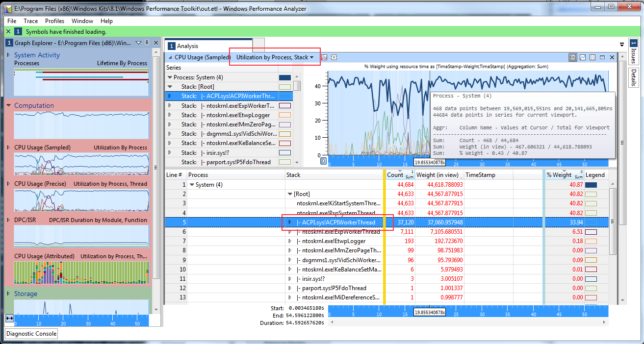Open the Details side tab

(x=634, y=78)
